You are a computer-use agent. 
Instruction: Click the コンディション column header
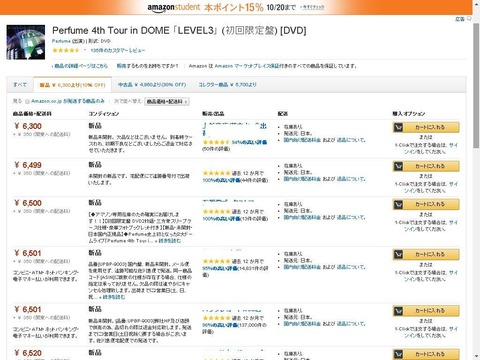pos(104,114)
